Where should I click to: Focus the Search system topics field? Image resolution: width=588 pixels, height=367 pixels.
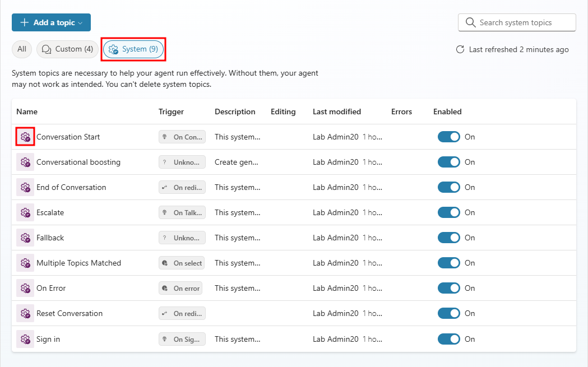coord(517,22)
